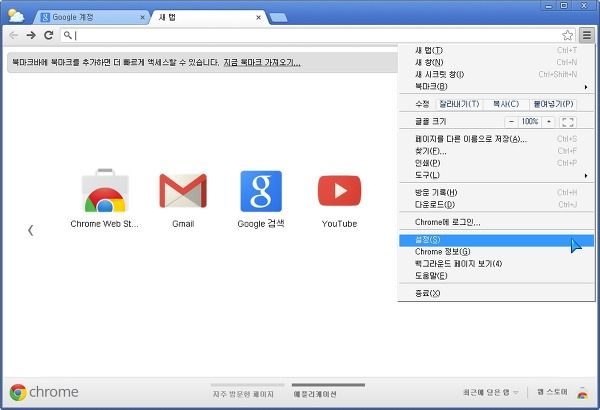Image resolution: width=600 pixels, height=410 pixels.
Task: Close the 새 탭 tab
Action: [x=259, y=18]
